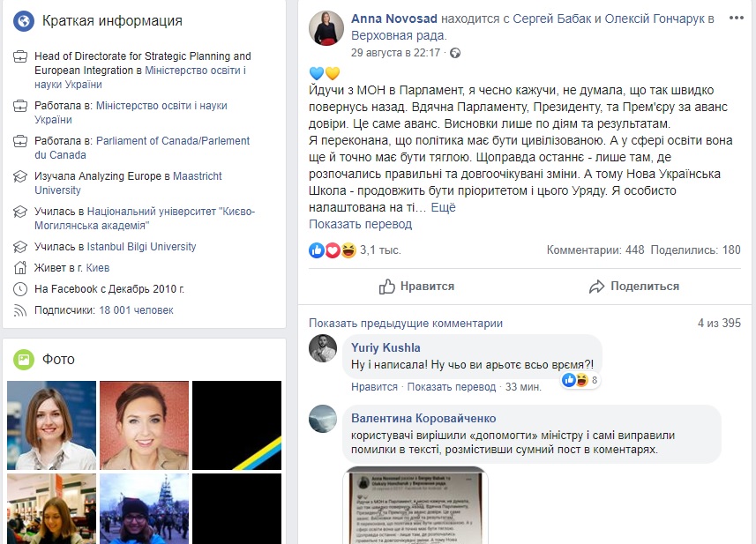This screenshot has width=756, height=544.
Task: Open the attached screenshot image in Валентина's comment
Action: (x=415, y=505)
